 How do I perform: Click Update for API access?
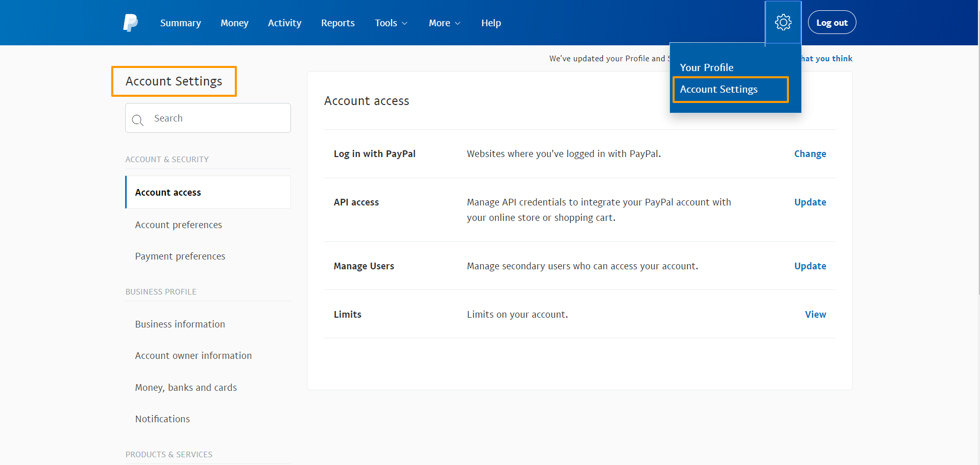pyautogui.click(x=810, y=202)
